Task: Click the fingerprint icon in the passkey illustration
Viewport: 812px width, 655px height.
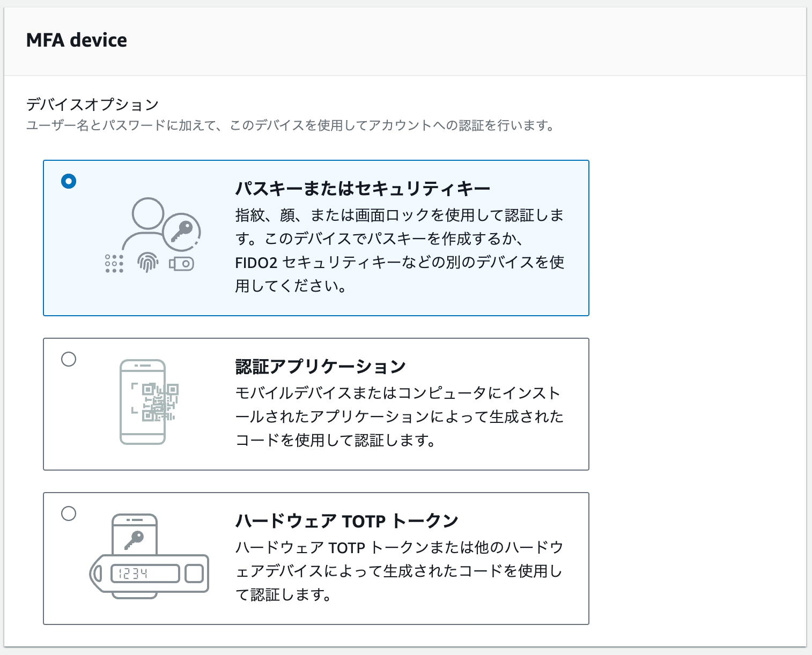Action: point(146,262)
